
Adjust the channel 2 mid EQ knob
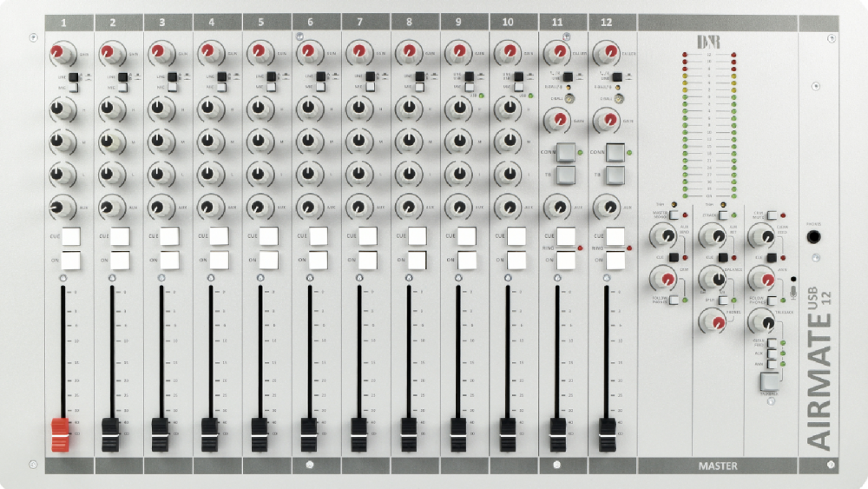(x=111, y=142)
